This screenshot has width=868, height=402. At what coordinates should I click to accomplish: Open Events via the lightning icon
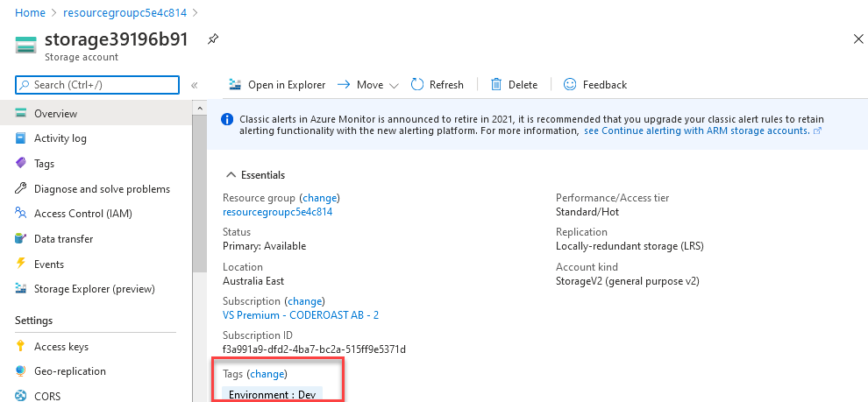[x=20, y=264]
